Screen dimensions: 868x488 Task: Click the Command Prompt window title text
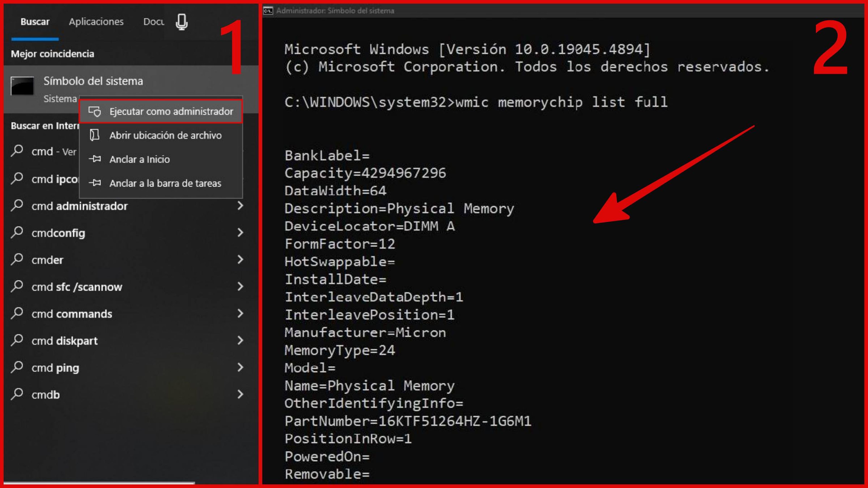pos(335,11)
